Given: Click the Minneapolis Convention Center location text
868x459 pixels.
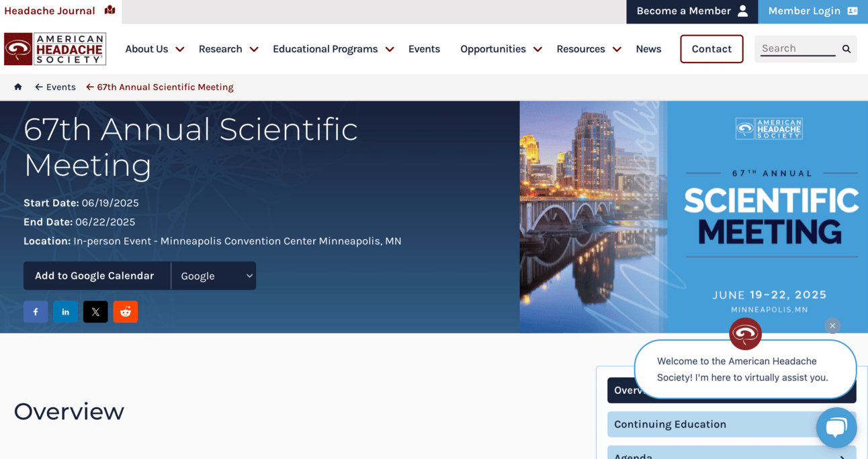Looking at the screenshot, I should (212, 241).
